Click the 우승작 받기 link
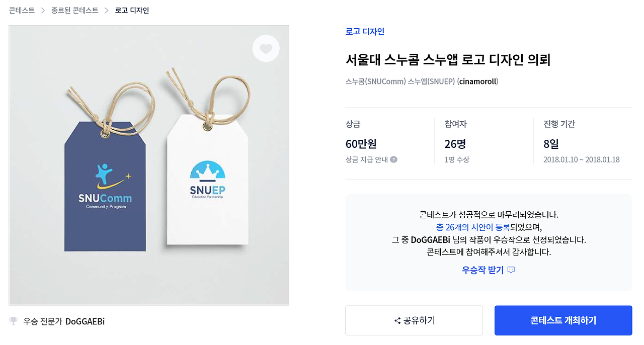Viewport: 644px width, 345px height. [x=482, y=270]
